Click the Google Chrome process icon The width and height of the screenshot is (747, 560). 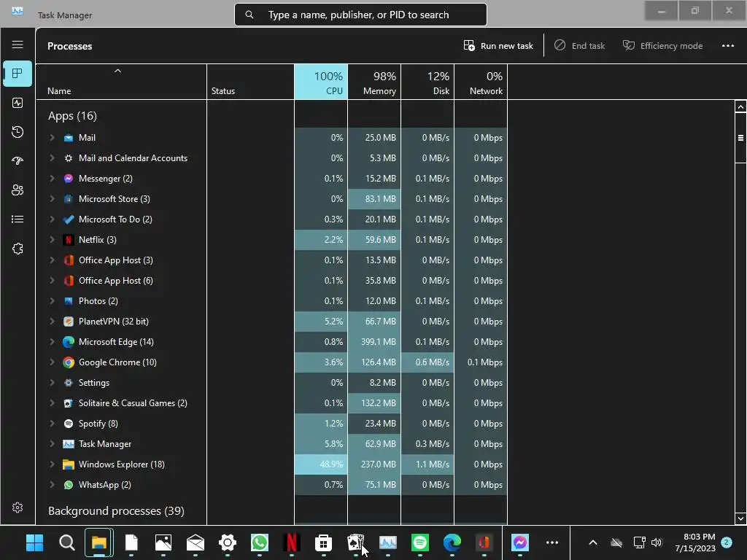click(69, 362)
